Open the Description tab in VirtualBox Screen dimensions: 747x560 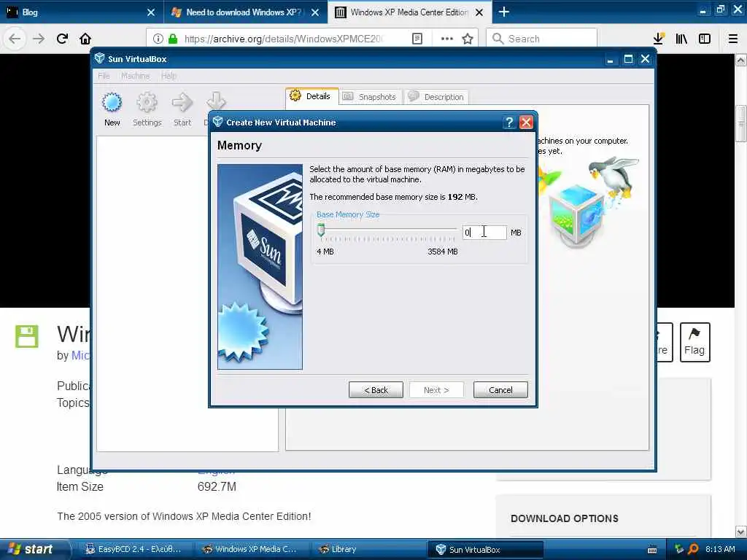click(x=436, y=97)
